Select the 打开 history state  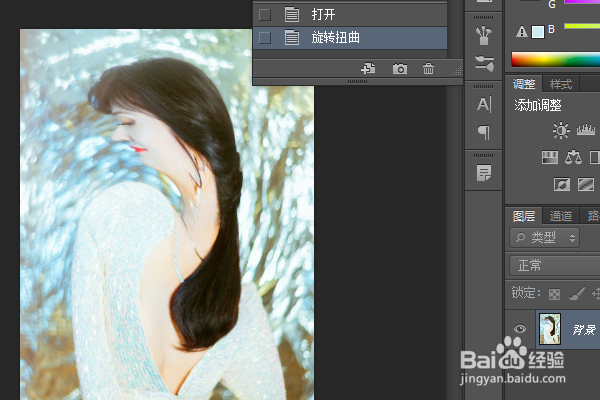pos(350,15)
